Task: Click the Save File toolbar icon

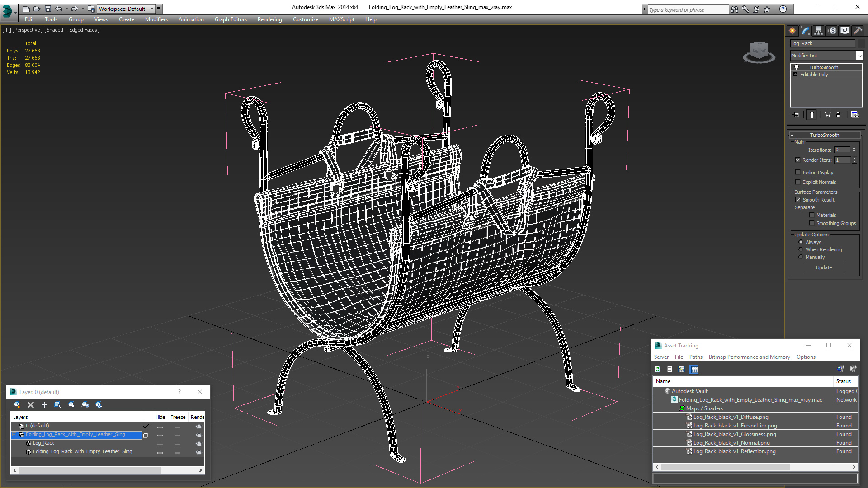Action: pos(48,9)
